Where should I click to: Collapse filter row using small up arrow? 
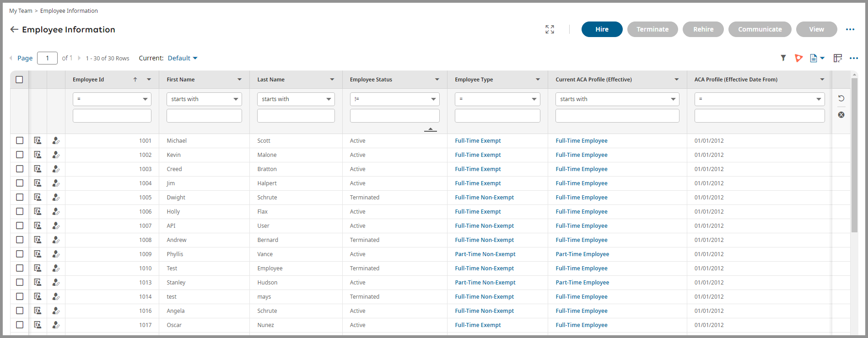[430, 130]
